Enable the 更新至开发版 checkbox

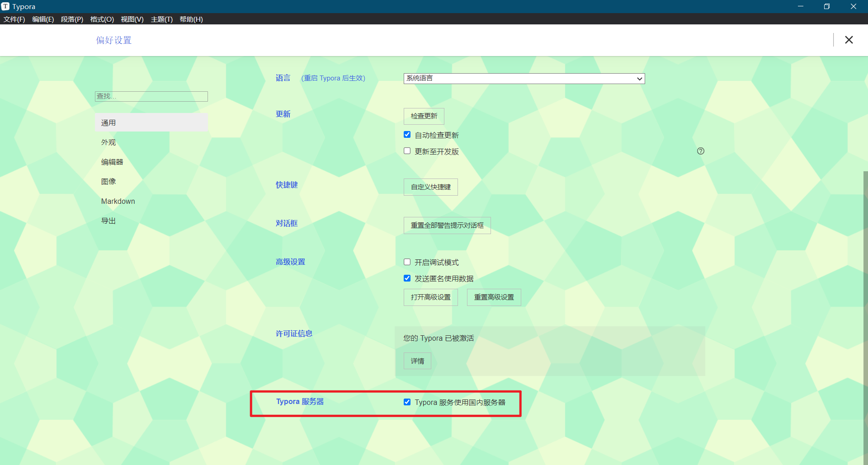[x=407, y=151]
